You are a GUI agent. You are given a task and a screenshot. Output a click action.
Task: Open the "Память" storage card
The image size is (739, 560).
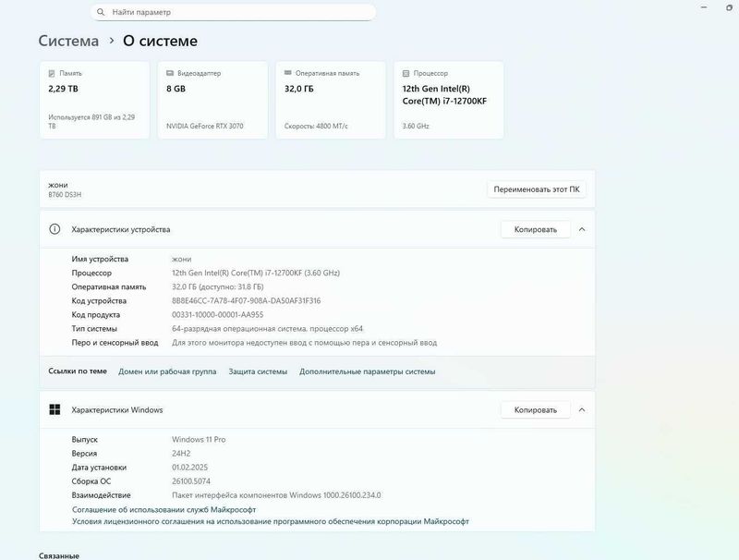(95, 100)
